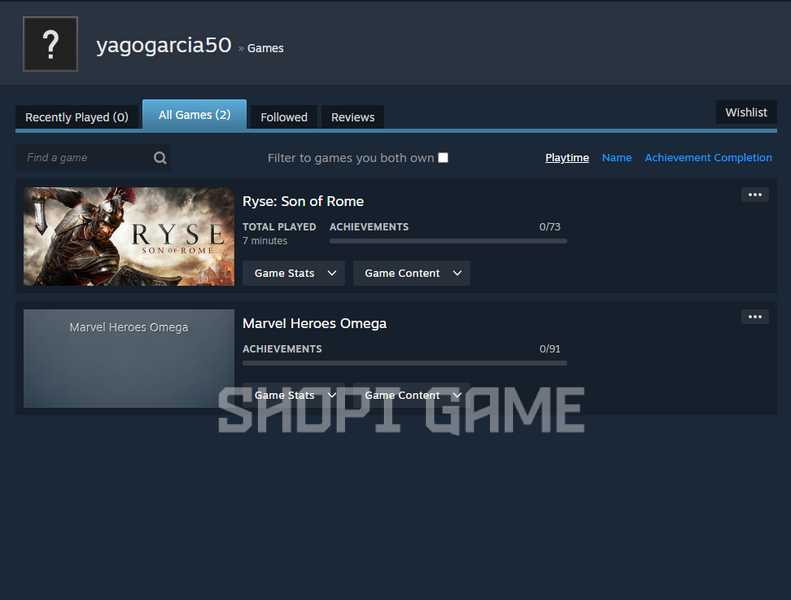The width and height of the screenshot is (791, 600).
Task: Click the Marvel Heroes Omega placeholder thumbnail
Action: pos(129,359)
